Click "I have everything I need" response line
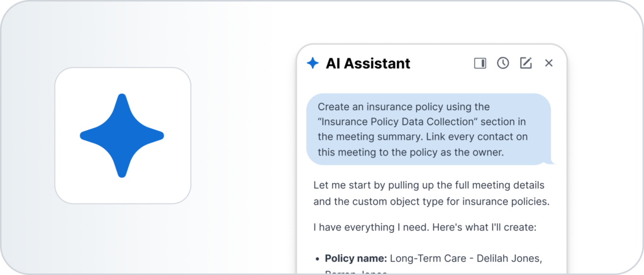Screen dimensions: 644x275 pyautogui.click(x=425, y=227)
